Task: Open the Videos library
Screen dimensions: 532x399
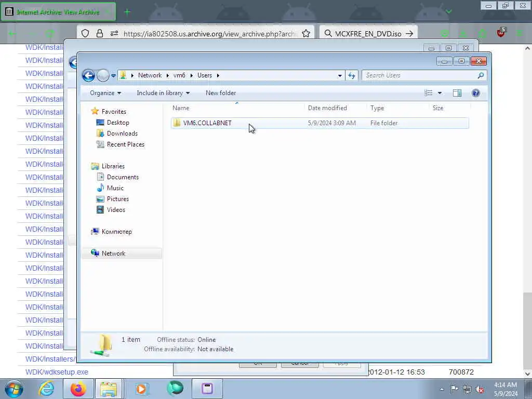Action: [x=116, y=210]
